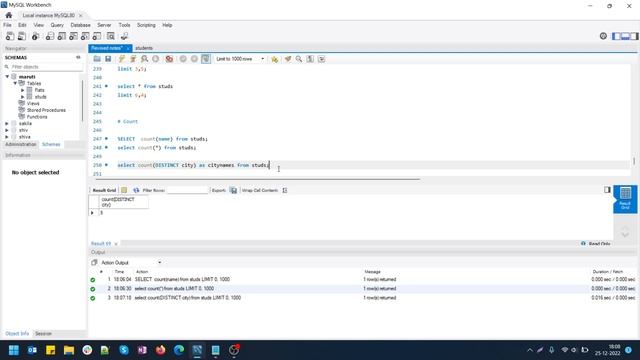Switch to the Administration tab
The height and width of the screenshot is (360, 640).
tap(20, 144)
